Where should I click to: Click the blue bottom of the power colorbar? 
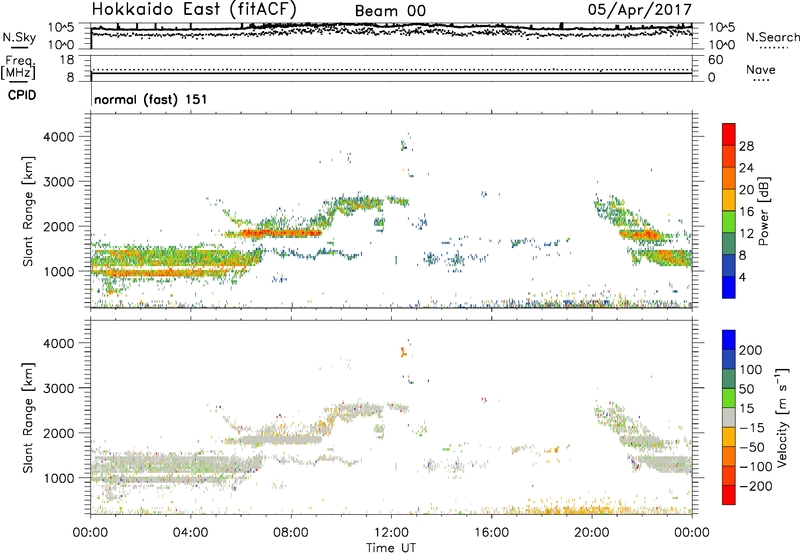click(729, 287)
